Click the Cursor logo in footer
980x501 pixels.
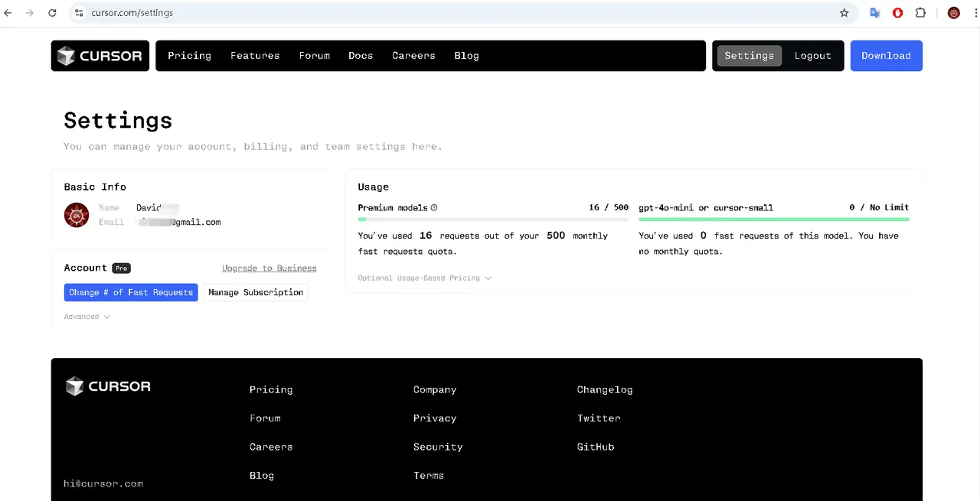pos(108,386)
